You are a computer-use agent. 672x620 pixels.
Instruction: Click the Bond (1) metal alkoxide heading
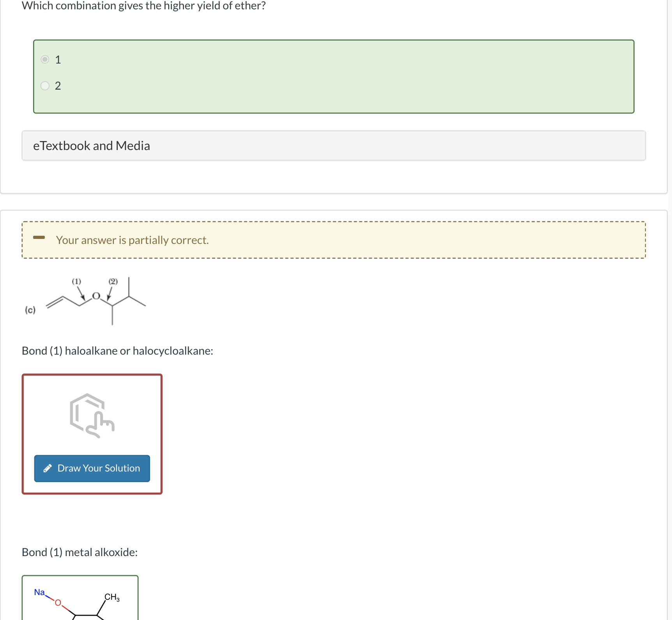click(80, 552)
